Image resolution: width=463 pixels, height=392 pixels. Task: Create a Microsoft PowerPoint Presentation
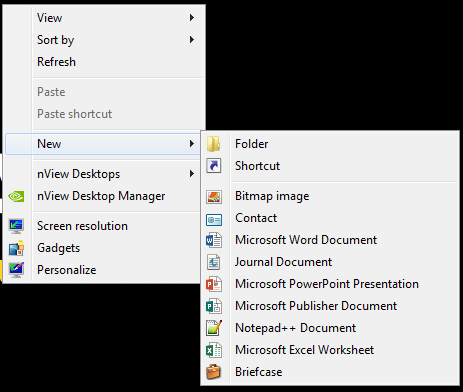pyautogui.click(x=330, y=284)
